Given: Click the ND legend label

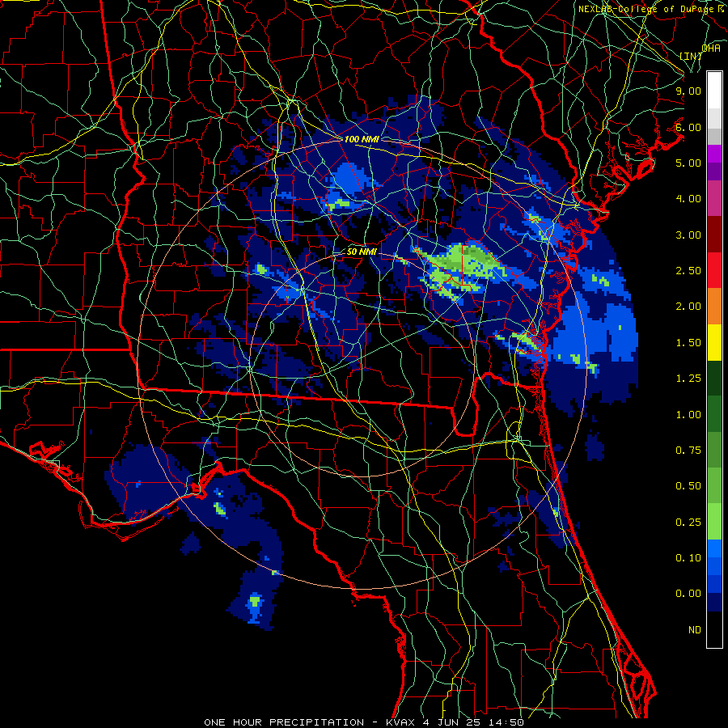Looking at the screenshot, I should [x=695, y=630].
